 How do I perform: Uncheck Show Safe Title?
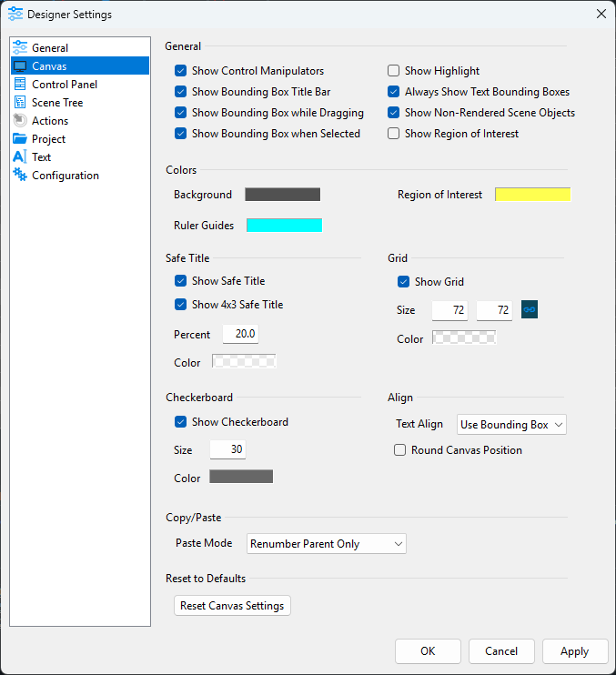point(180,281)
